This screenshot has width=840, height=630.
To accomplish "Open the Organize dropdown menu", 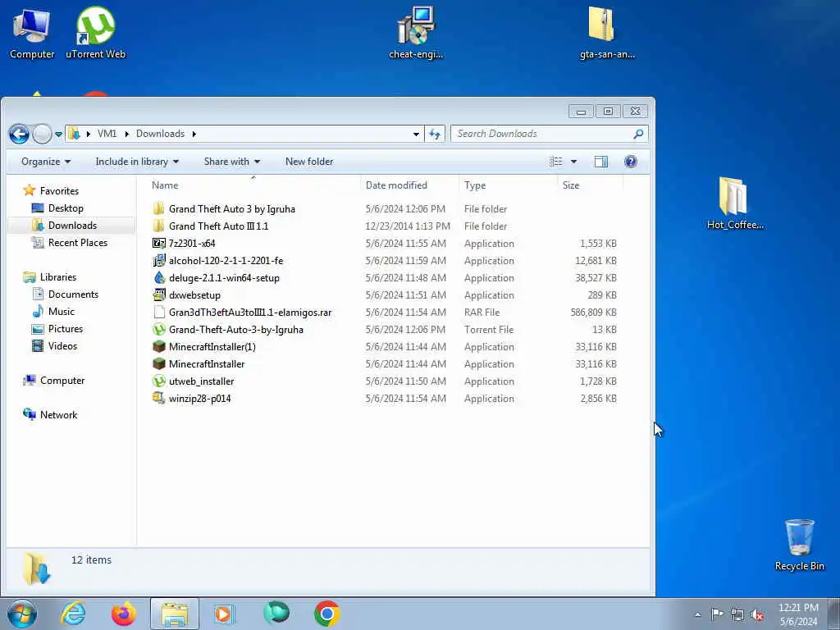I will coord(46,162).
